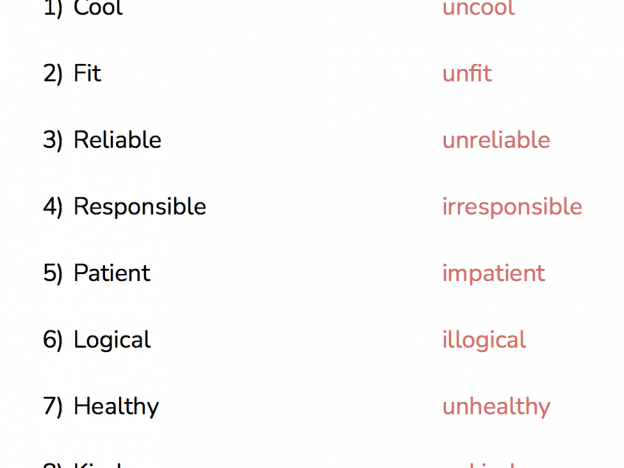Select the red answer 'illogical'

(484, 341)
